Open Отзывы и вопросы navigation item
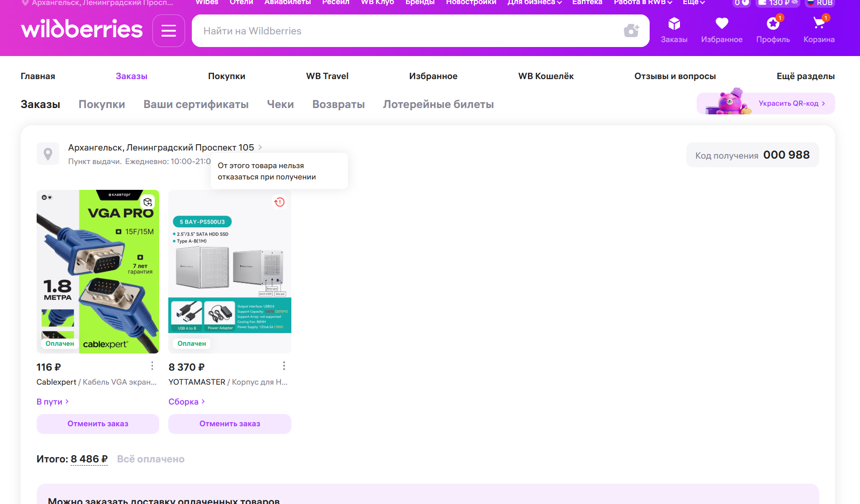 click(675, 76)
